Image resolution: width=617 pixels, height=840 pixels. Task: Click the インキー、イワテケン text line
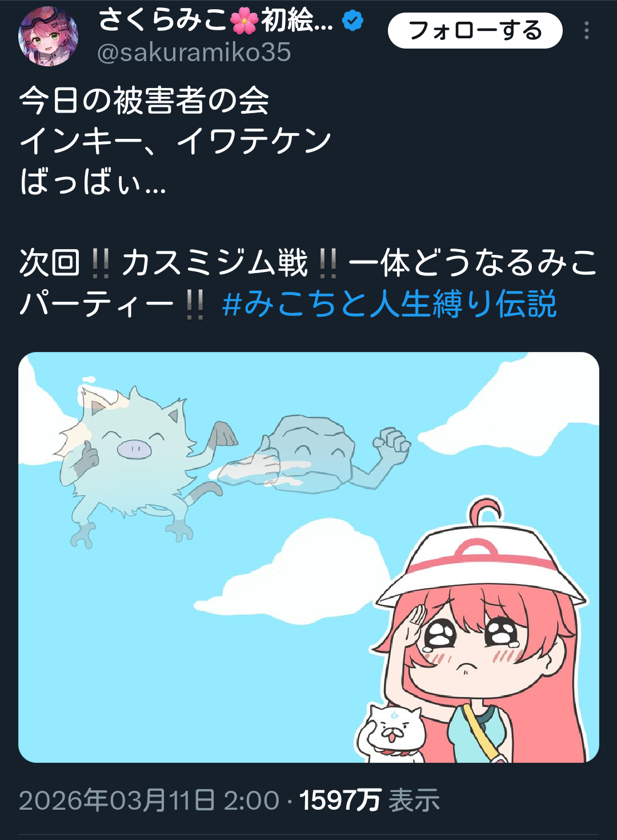(175, 141)
